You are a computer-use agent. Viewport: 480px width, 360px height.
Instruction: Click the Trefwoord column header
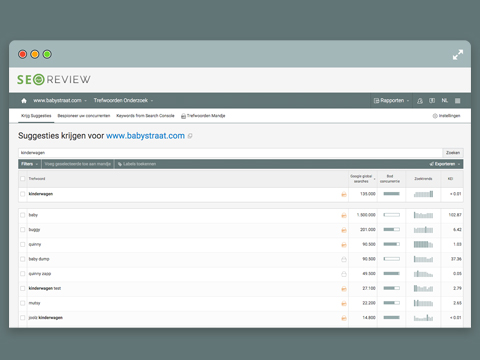point(37,179)
